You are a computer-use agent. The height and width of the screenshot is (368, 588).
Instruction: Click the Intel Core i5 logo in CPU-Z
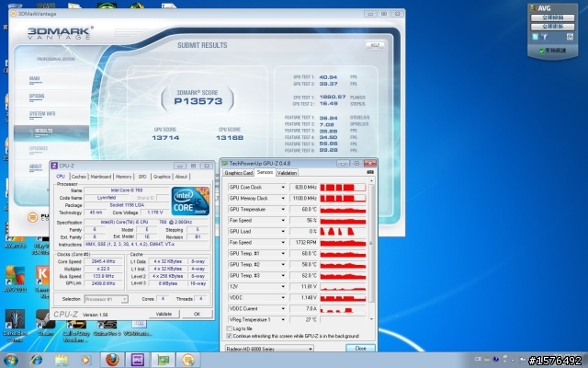tap(190, 201)
